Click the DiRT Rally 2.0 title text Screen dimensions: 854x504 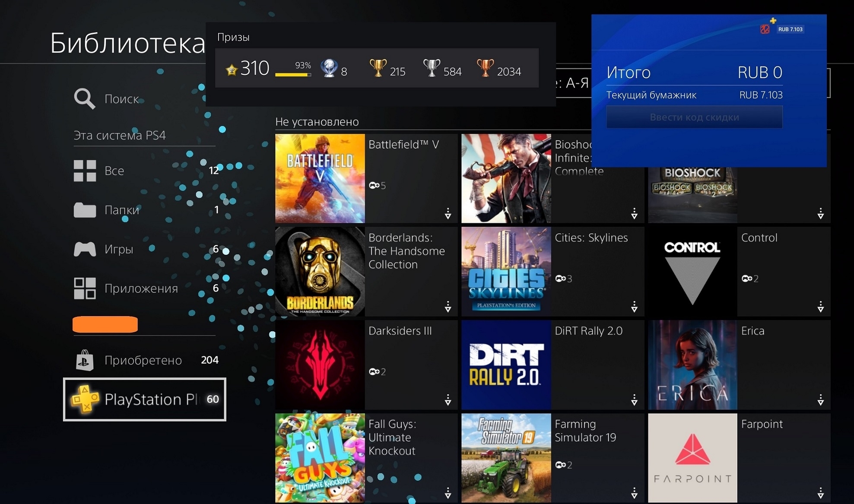pos(588,331)
